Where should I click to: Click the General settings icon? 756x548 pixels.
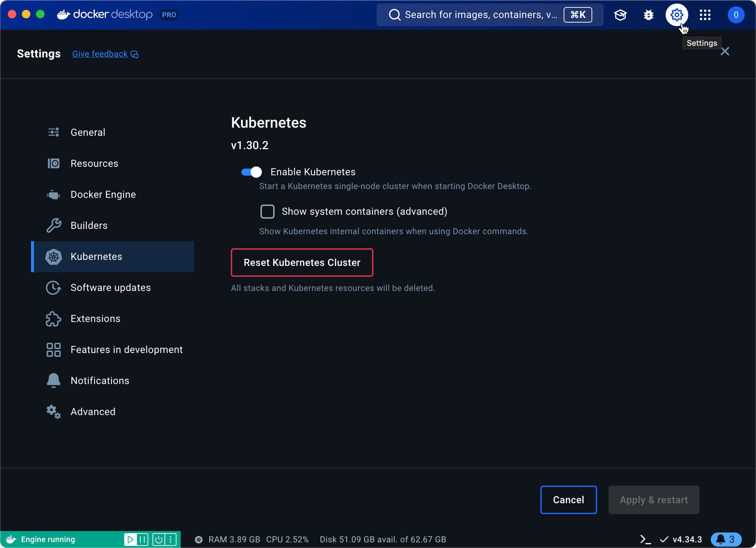pos(54,132)
